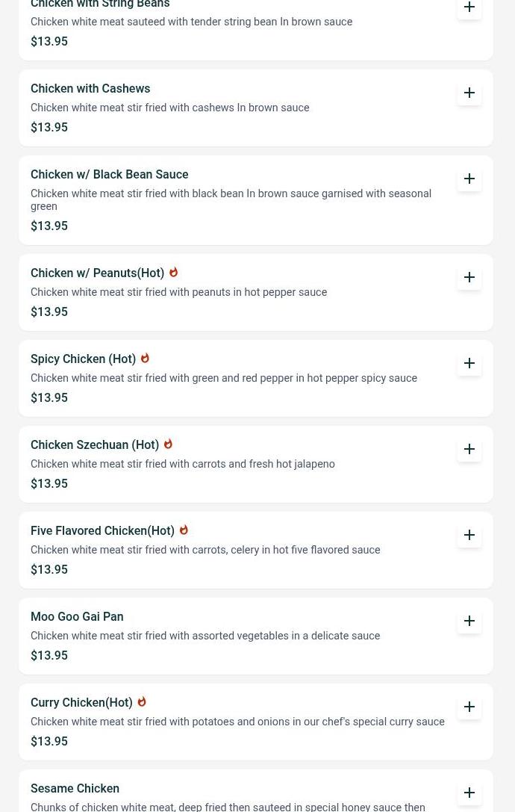The height and width of the screenshot is (812, 515).
Task: Add Five Flavored Chicken(Hot) to order
Action: [469, 535]
